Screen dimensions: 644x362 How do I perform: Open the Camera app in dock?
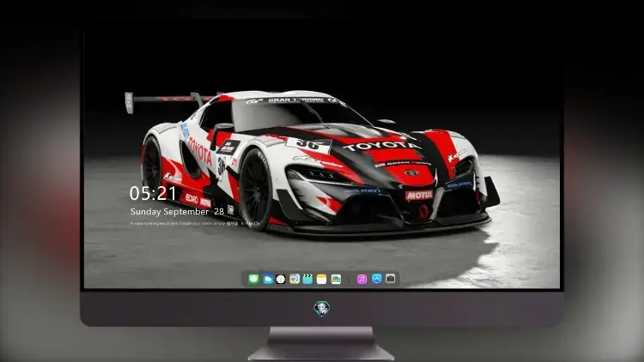point(391,279)
